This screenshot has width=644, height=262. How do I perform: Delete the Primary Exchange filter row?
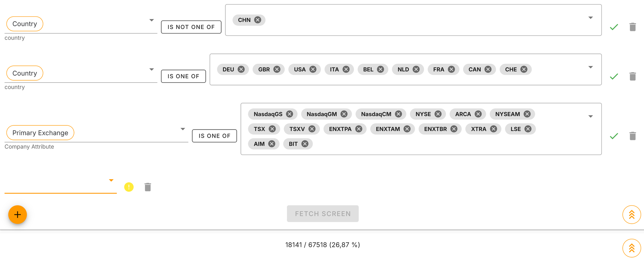pos(632,136)
